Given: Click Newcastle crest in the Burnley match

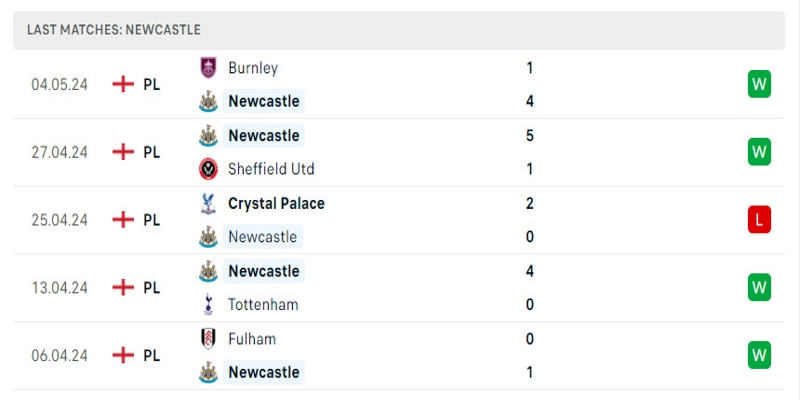Looking at the screenshot, I should pos(208,101).
